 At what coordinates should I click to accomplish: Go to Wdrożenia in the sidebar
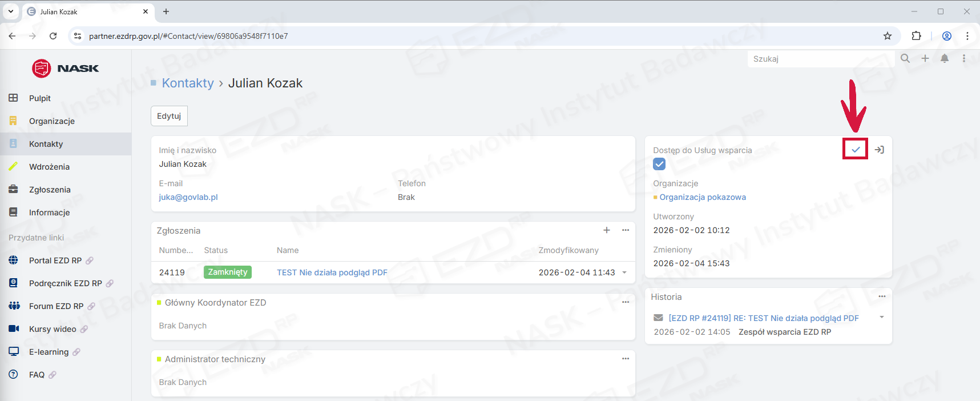49,167
